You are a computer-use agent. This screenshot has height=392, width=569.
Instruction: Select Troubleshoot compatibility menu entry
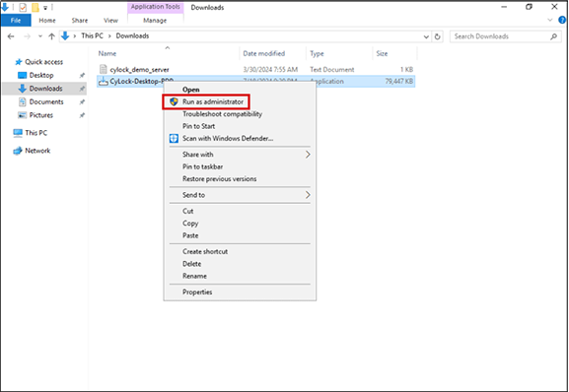click(x=222, y=114)
